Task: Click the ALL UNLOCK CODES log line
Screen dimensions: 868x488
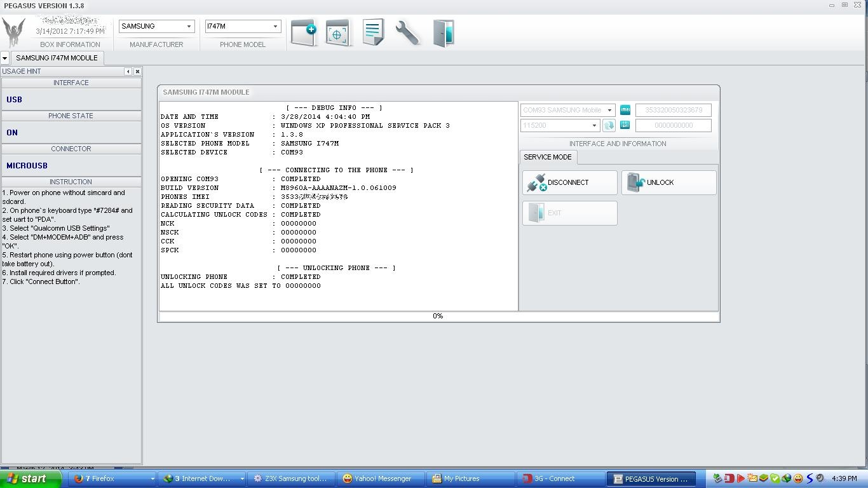Action: [x=241, y=286]
